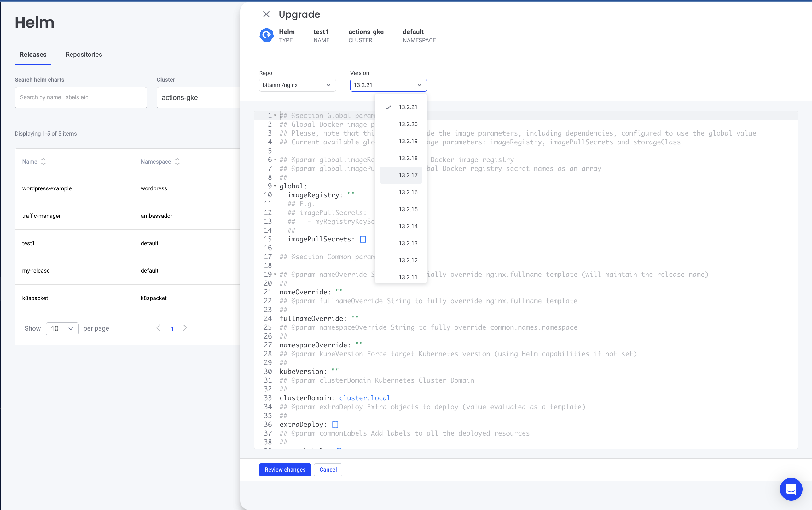Open the per page count dropdown
The image size is (812, 510).
[62, 328]
